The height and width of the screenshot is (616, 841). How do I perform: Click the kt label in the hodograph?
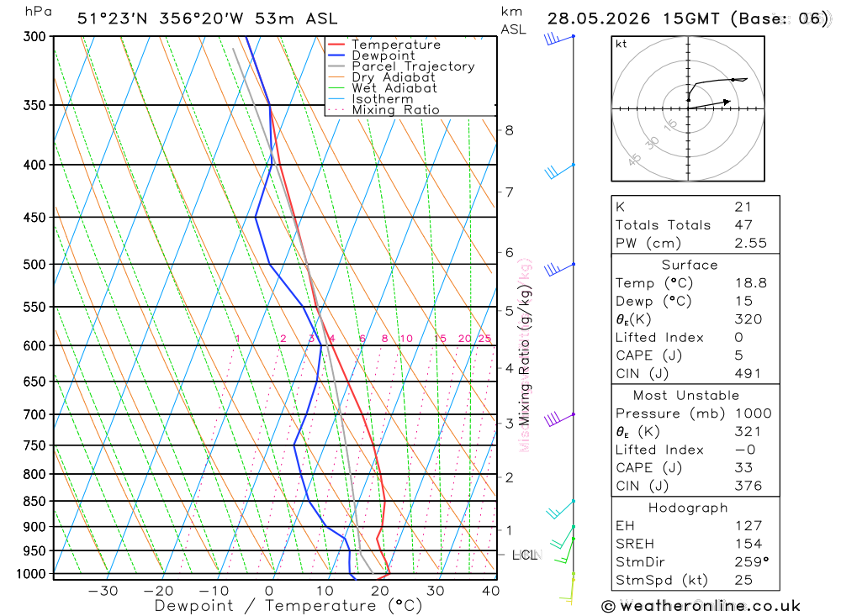coord(621,44)
